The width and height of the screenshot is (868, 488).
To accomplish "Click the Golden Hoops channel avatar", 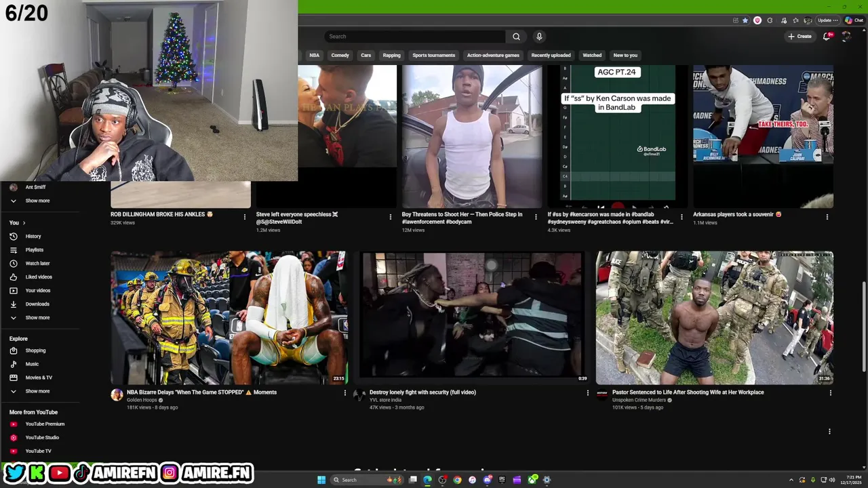I will coord(117,394).
